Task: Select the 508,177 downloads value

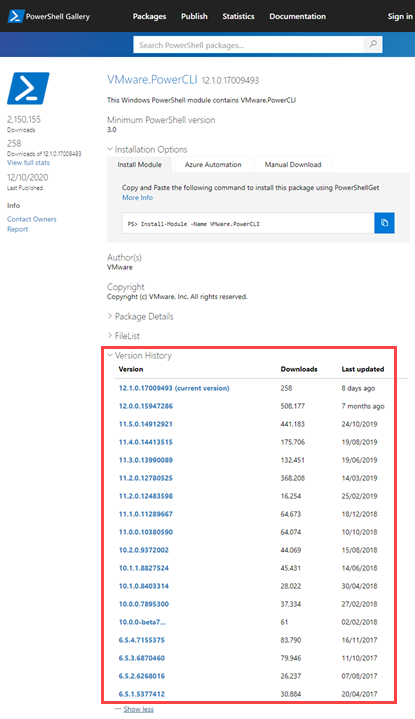Action: click(x=293, y=406)
